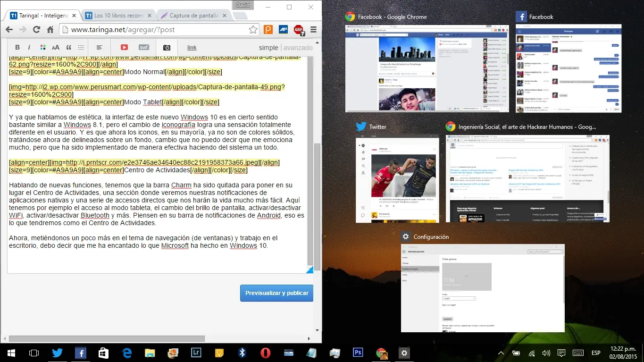Switch to the Los 10 libros tab

(118, 16)
